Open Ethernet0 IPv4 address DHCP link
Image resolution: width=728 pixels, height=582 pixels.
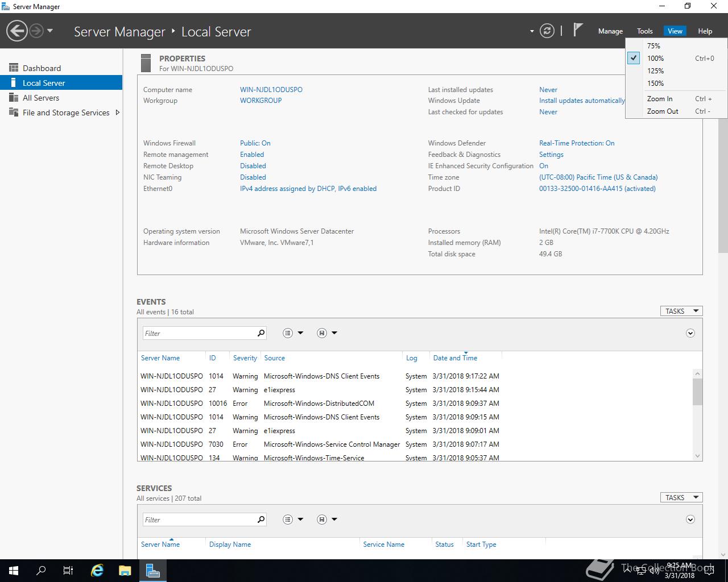pos(308,189)
